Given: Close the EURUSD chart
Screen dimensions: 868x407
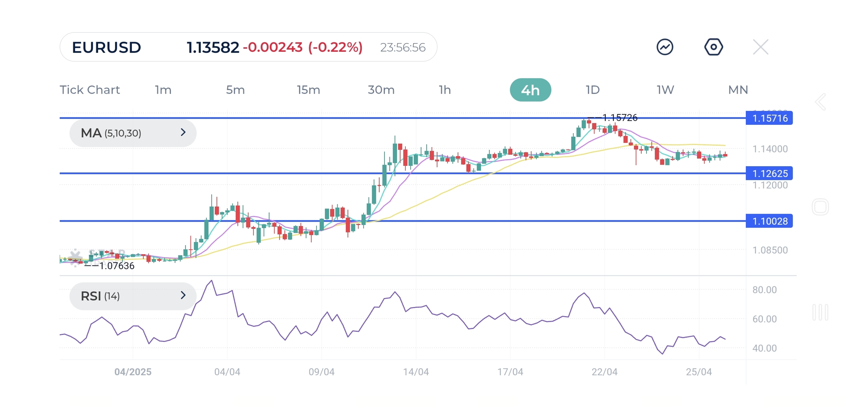Looking at the screenshot, I should pos(761,46).
